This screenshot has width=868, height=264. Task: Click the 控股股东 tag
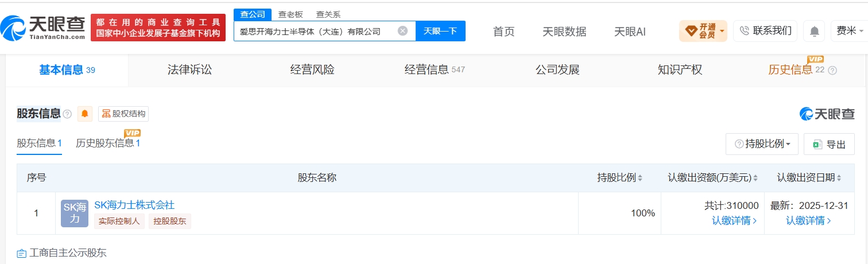[x=170, y=221]
